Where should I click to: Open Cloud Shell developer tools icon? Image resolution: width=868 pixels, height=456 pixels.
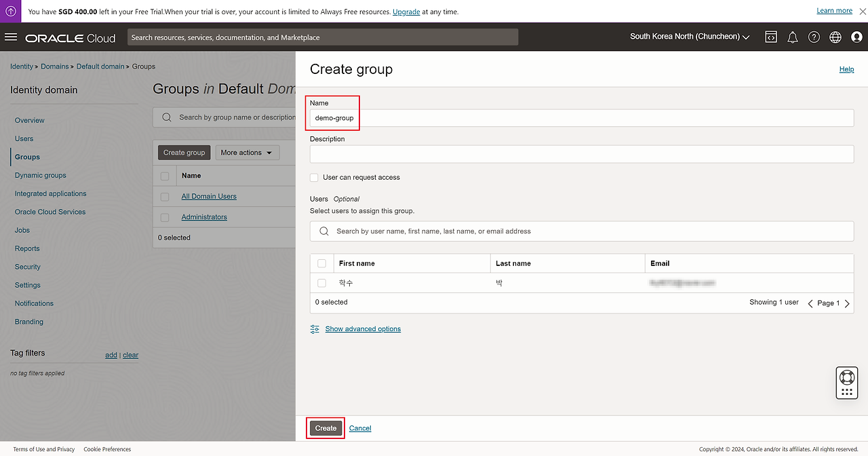point(771,37)
